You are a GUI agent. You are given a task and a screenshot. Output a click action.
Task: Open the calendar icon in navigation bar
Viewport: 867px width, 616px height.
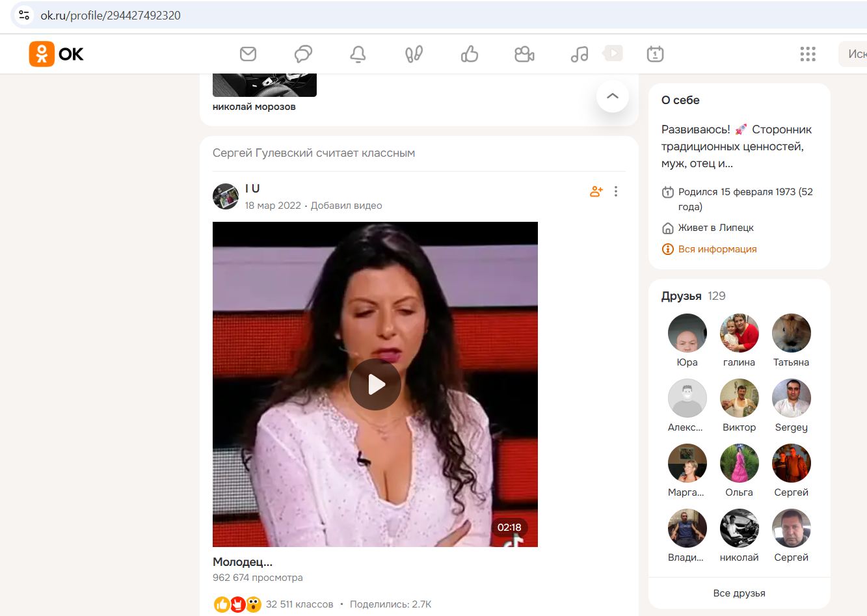tap(655, 54)
